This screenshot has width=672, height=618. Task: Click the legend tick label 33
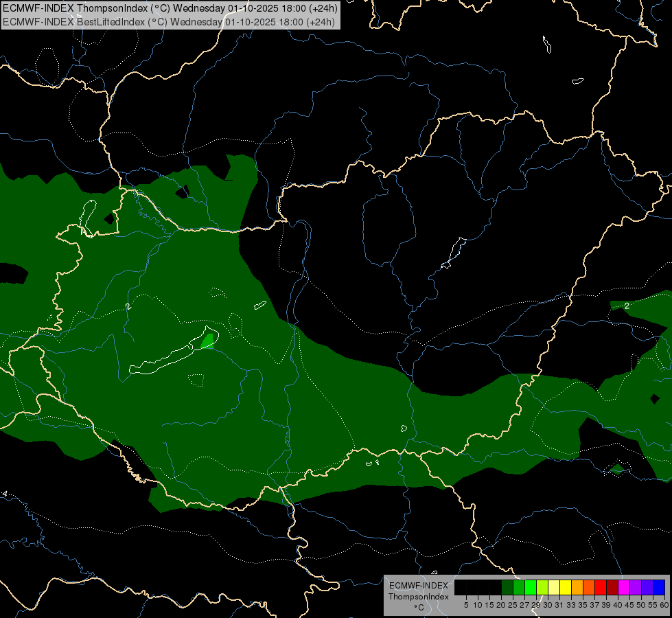pos(571,605)
